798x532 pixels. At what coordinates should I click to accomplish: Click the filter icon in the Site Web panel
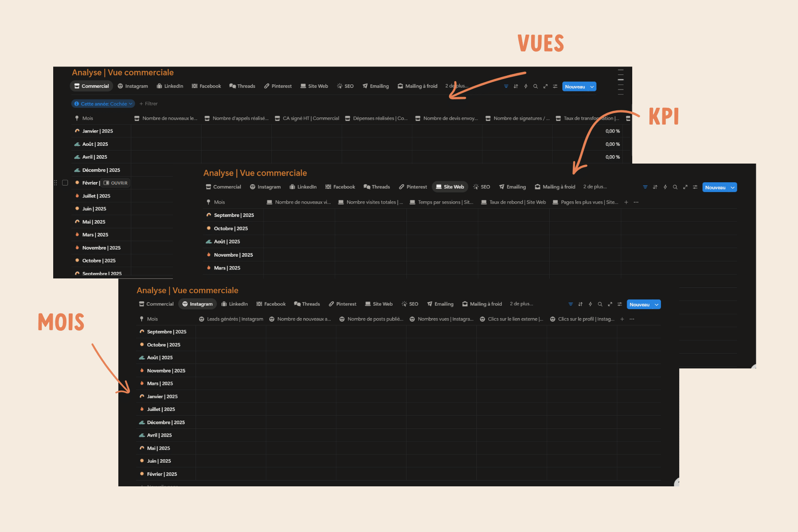pos(645,187)
